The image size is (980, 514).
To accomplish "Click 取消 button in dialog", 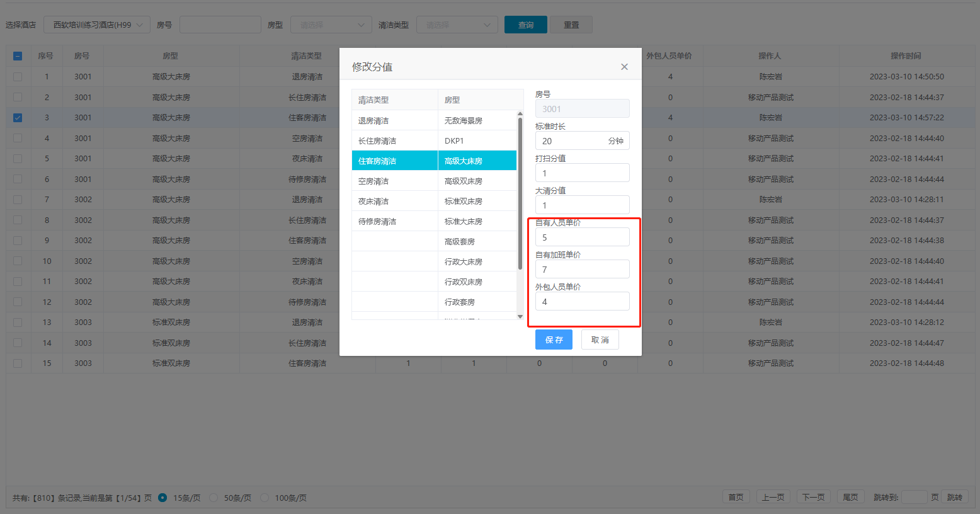I will (x=600, y=340).
